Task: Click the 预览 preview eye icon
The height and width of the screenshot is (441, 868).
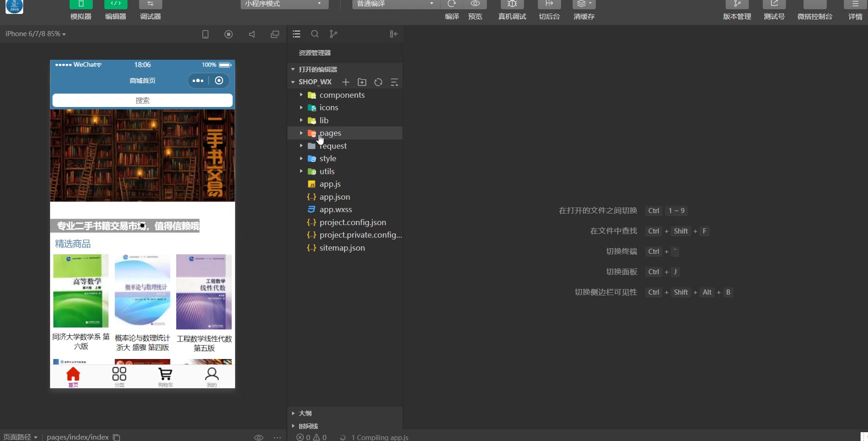Action: point(475,4)
